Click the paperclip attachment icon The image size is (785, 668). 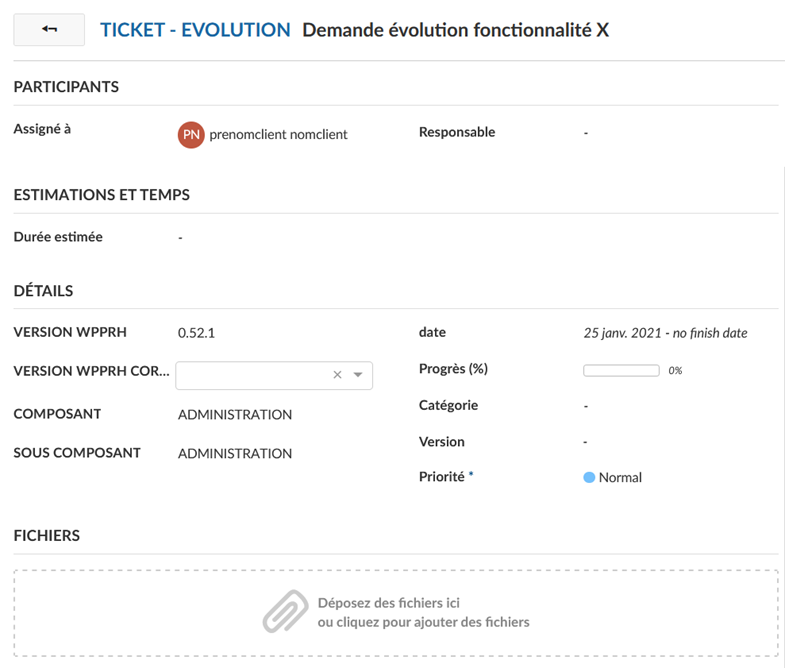[x=285, y=611]
